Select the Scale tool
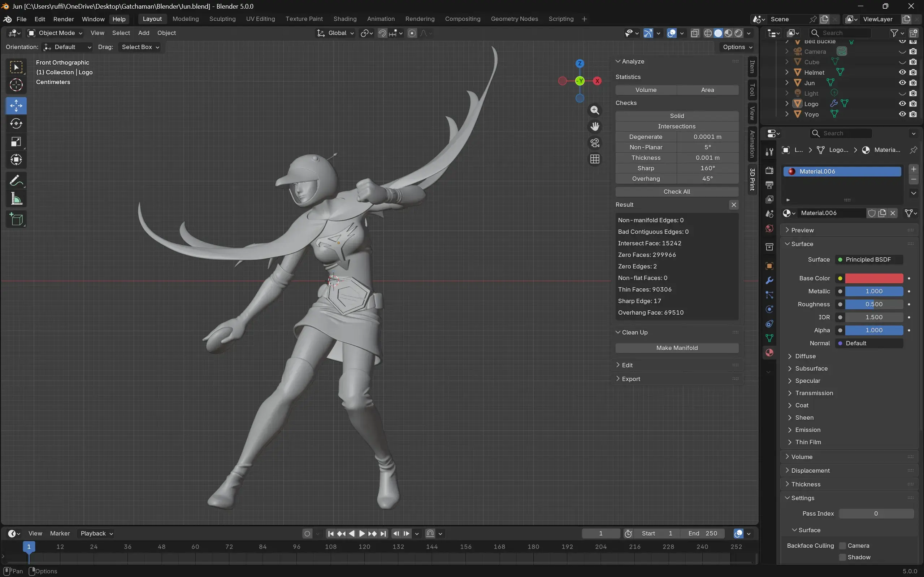Screen dimensions: 924x577 16,141
